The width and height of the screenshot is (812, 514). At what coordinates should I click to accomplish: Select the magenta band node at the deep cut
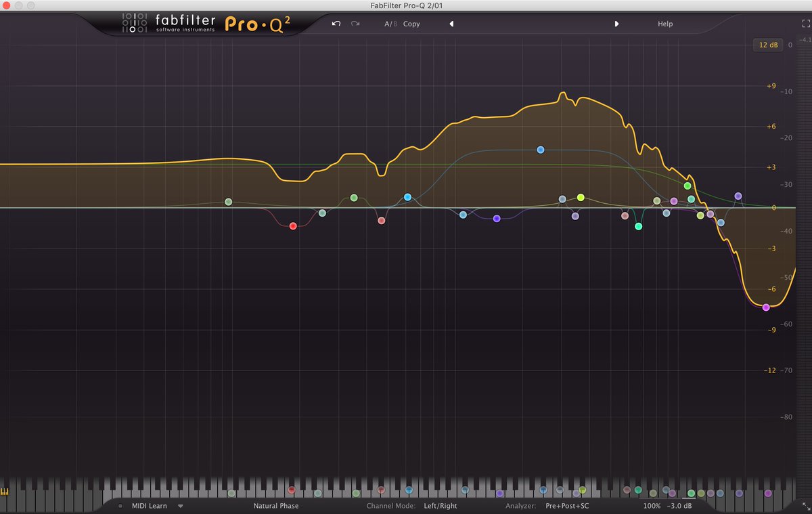(766, 307)
